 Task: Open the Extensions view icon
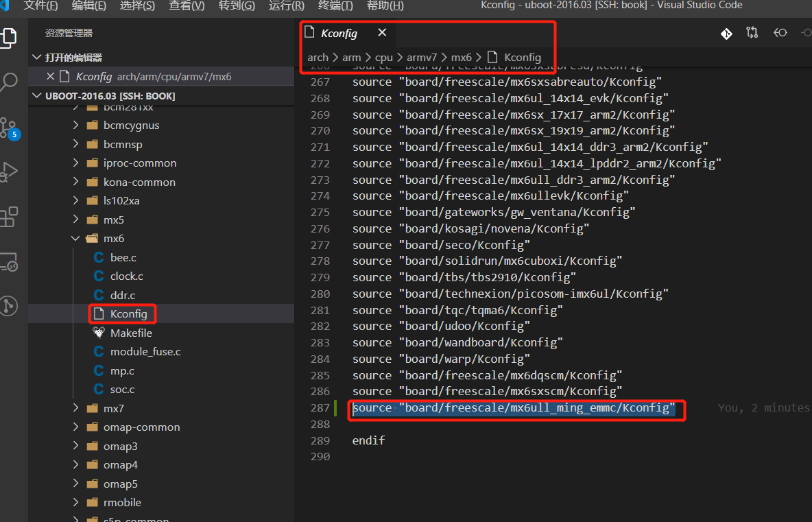(x=9, y=217)
